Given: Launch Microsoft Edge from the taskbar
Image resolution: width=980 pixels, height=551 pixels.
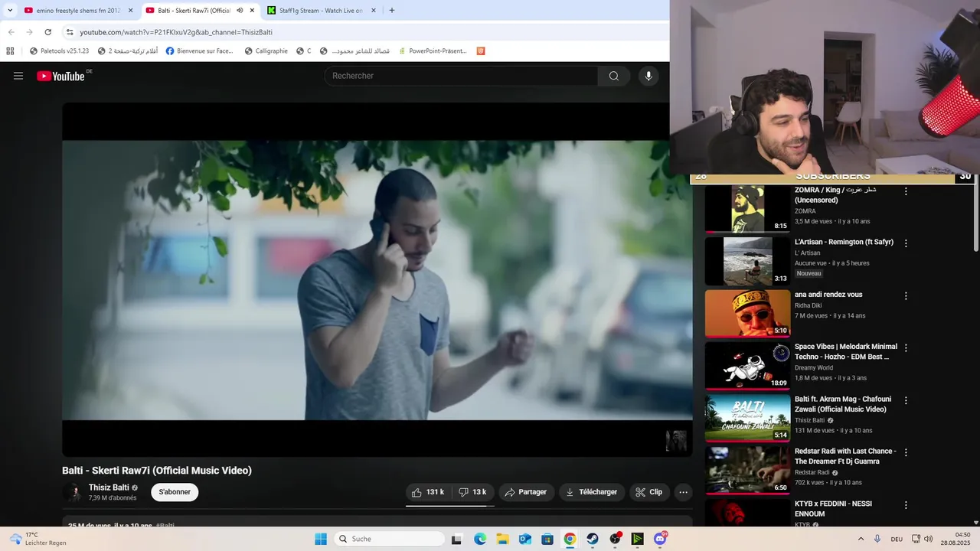Looking at the screenshot, I should point(480,539).
